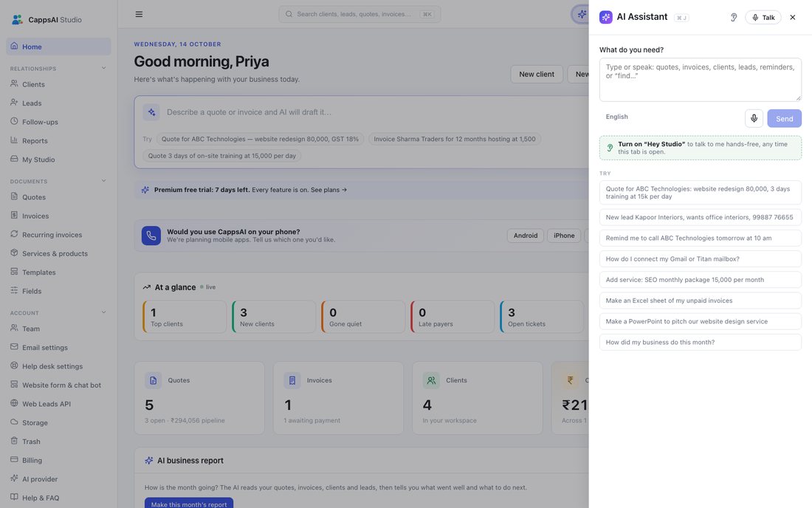Click the Clients icon in the sidebar

(x=14, y=84)
